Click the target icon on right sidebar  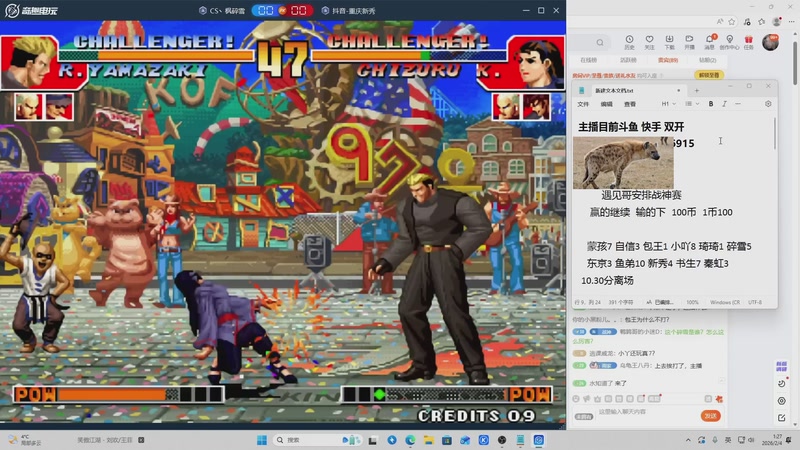[x=782, y=401]
